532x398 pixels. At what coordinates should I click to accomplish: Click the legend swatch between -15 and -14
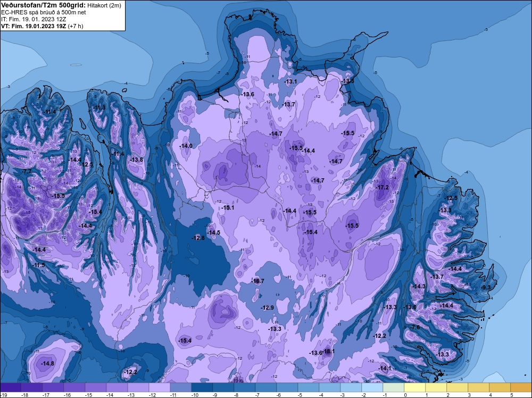point(96,387)
